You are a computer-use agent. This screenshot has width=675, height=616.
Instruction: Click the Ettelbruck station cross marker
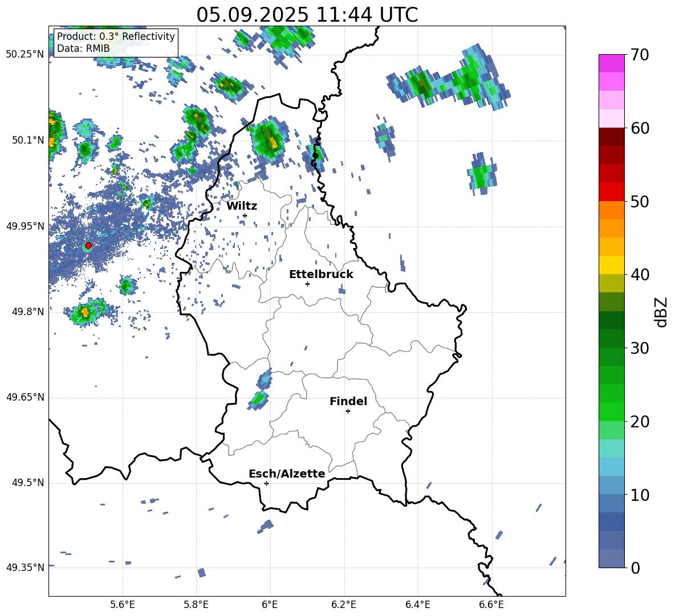[x=307, y=284]
